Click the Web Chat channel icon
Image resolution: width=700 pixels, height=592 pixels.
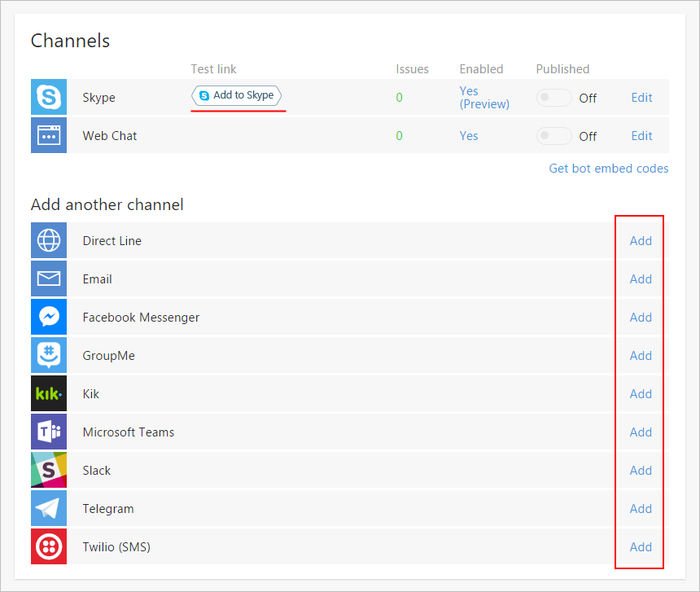click(x=49, y=135)
